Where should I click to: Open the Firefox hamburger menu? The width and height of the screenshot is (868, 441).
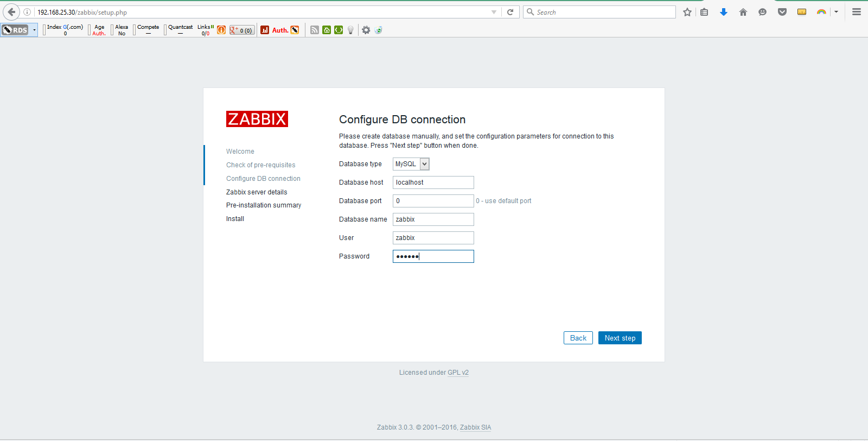857,12
